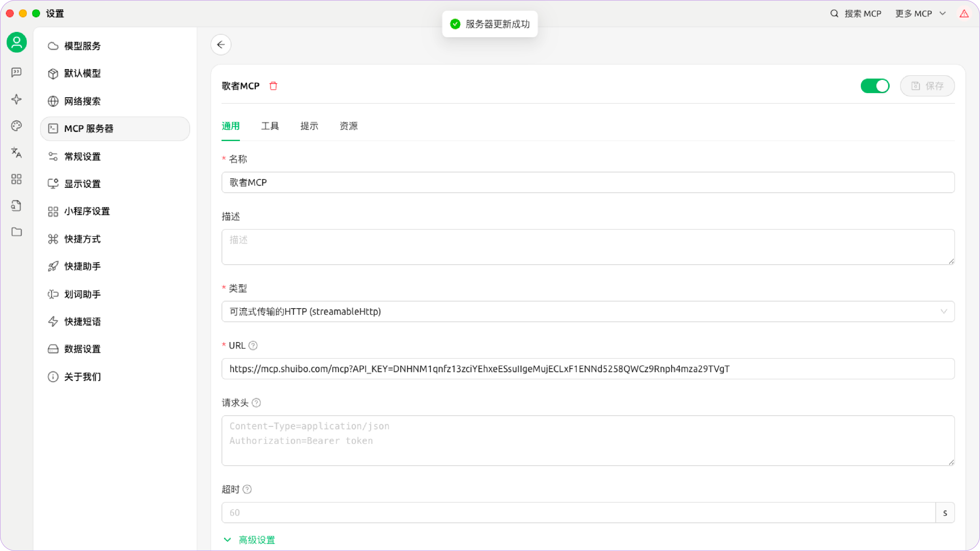Switch to the 工具 tab
This screenshot has height=551, width=980.
[x=270, y=126]
